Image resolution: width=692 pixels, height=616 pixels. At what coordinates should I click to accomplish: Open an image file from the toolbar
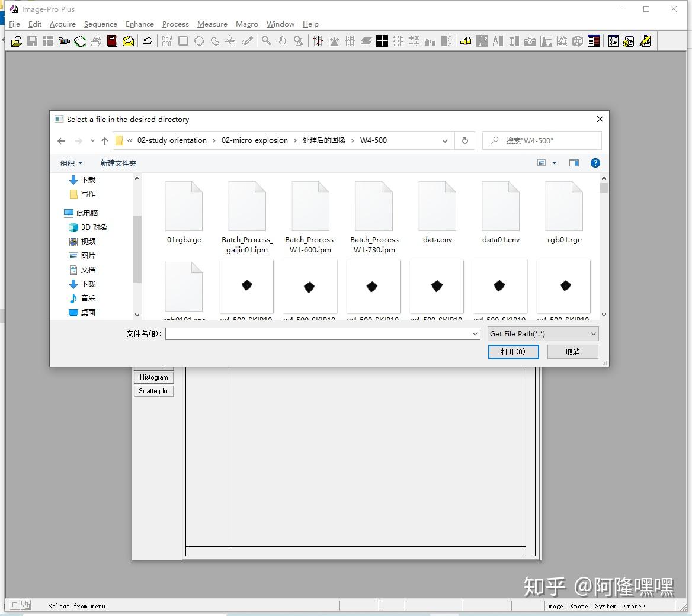[16, 41]
